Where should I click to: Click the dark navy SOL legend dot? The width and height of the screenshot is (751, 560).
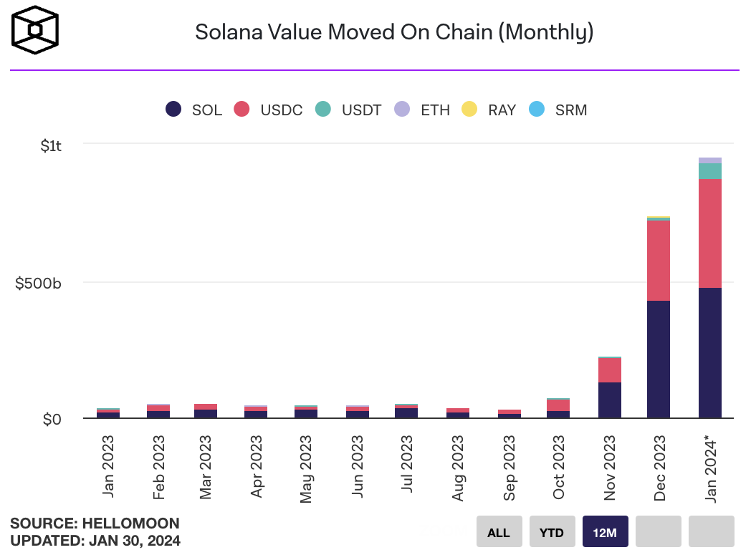[173, 110]
